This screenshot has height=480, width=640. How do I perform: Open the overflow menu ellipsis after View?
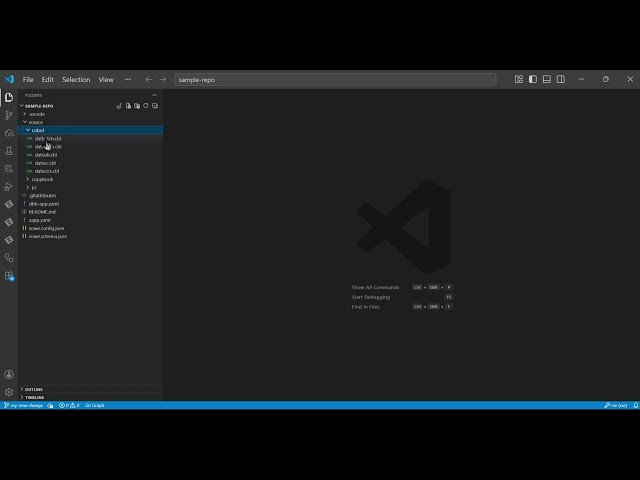pos(128,80)
